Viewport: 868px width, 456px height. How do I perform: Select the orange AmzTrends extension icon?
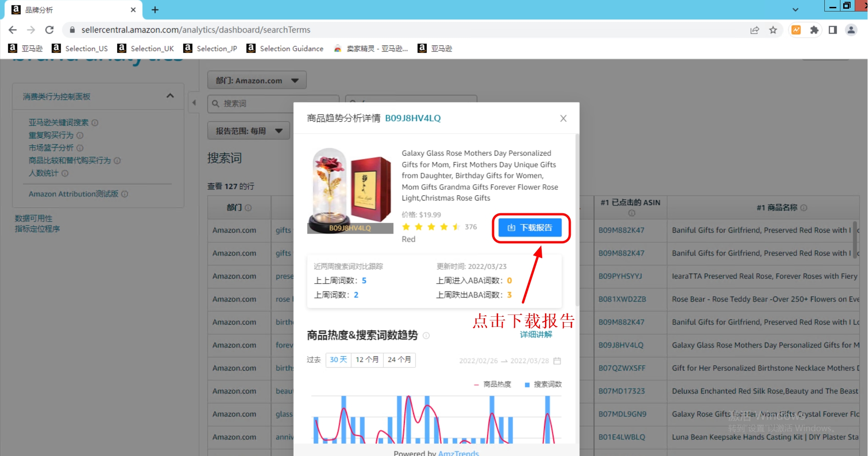tap(796, 29)
